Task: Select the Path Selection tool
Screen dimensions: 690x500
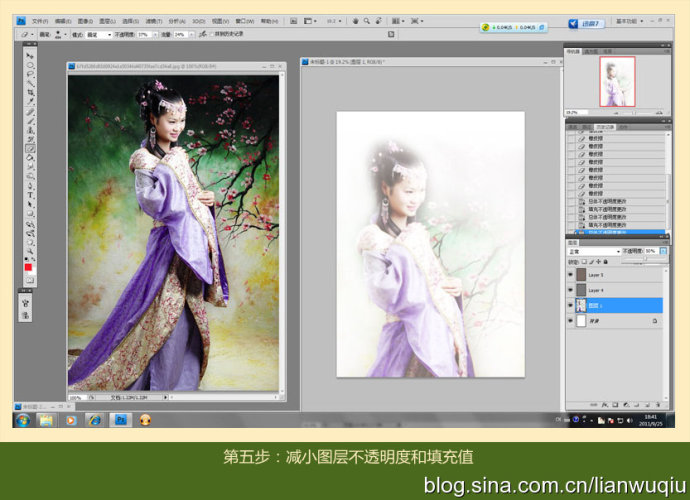Action: pos(30,204)
